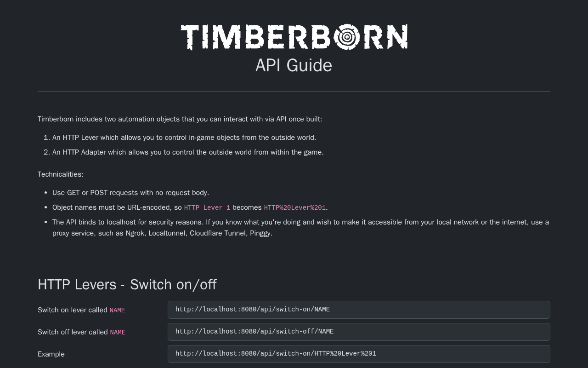
Task: Click the "Technicalities:" text
Action: point(61,174)
